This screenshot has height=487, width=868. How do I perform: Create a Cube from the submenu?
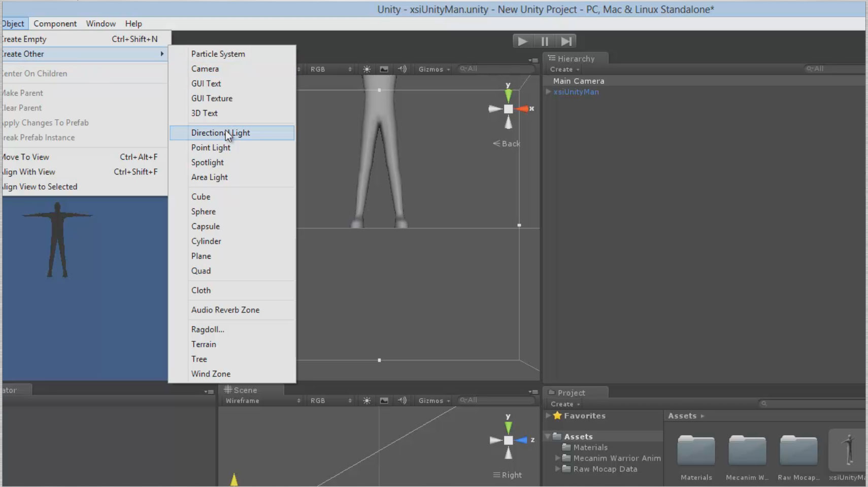232,197
